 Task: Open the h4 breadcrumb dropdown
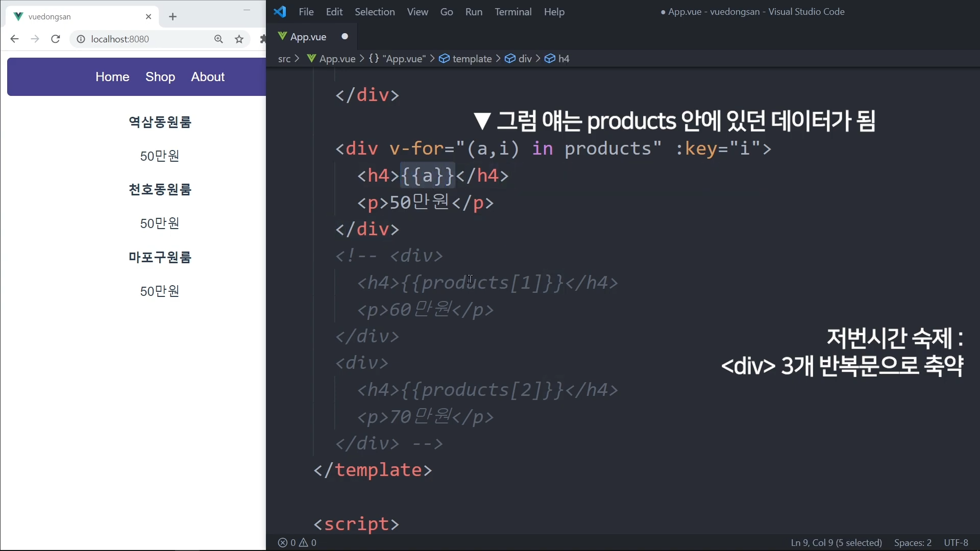[x=563, y=59]
